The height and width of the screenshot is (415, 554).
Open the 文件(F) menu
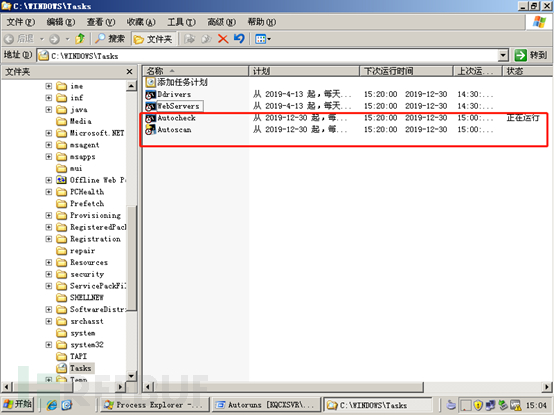point(21,22)
